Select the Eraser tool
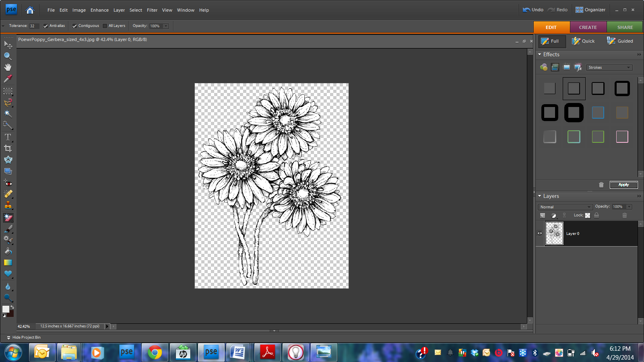644x362 pixels. (8, 217)
